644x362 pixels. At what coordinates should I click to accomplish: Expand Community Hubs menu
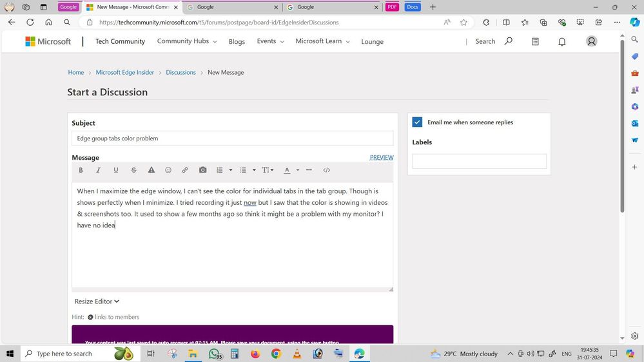pos(186,41)
